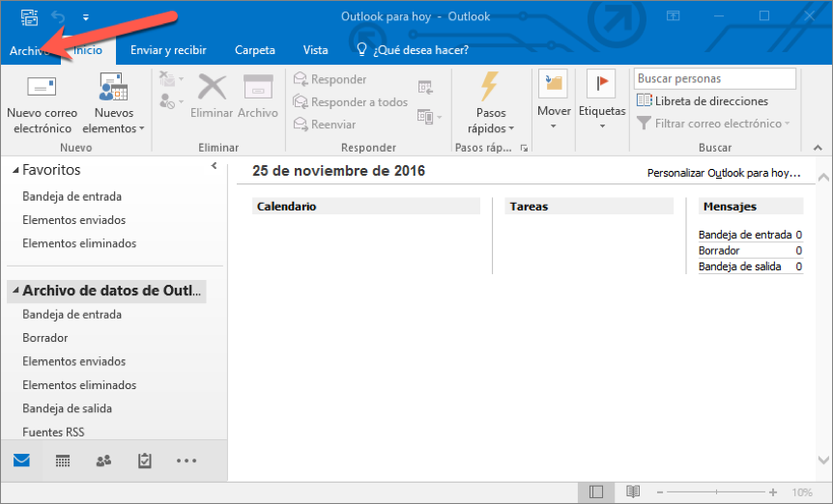Select Bandeja de entrada under Favoritos

[72, 196]
